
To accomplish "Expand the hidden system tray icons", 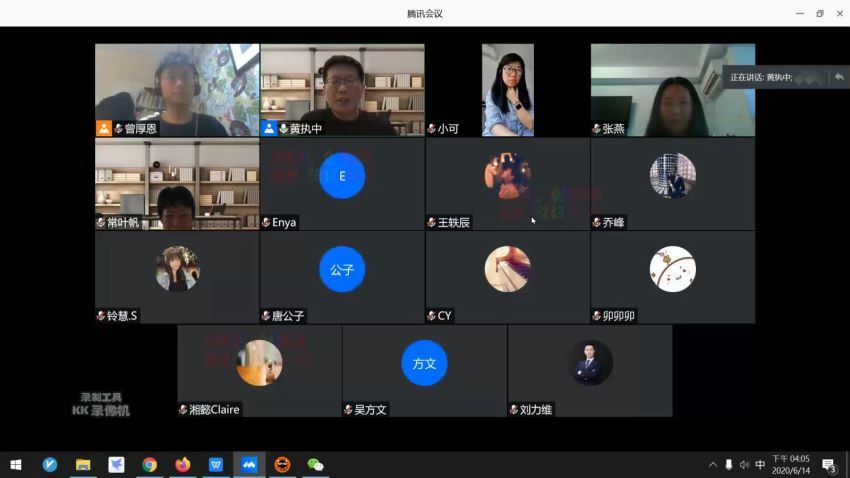I will (713, 465).
